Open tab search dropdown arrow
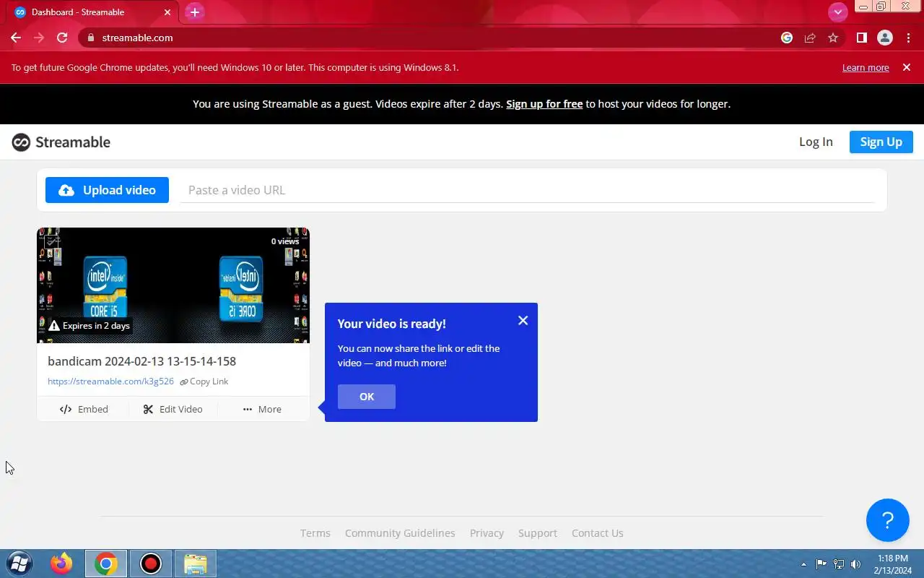924x578 pixels. pyautogui.click(x=837, y=12)
